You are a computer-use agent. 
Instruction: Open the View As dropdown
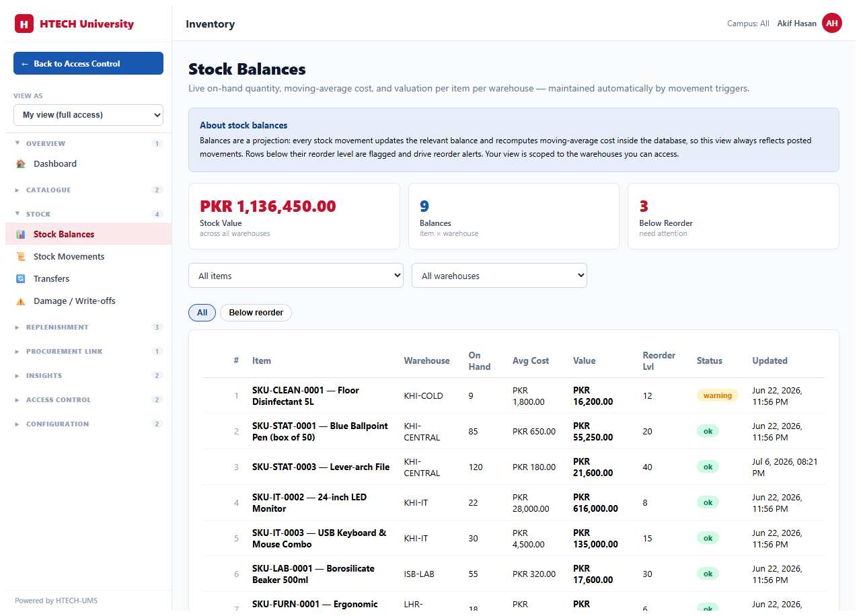(88, 114)
